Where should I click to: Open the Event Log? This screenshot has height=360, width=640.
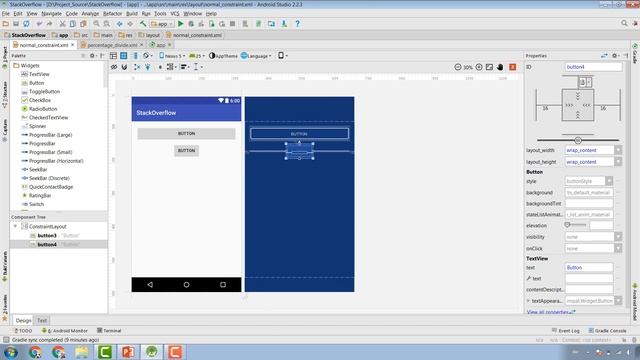[x=565, y=331]
